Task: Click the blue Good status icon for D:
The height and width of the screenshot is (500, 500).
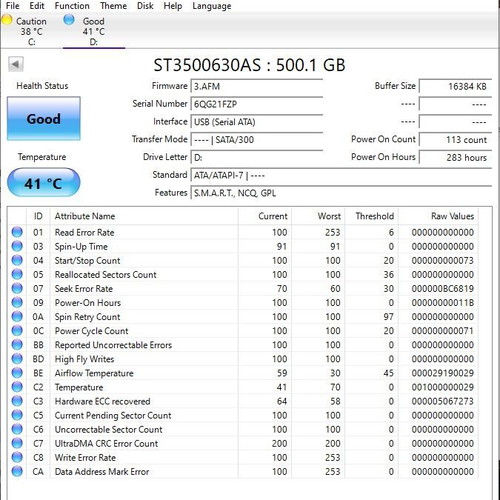Action: point(69,20)
